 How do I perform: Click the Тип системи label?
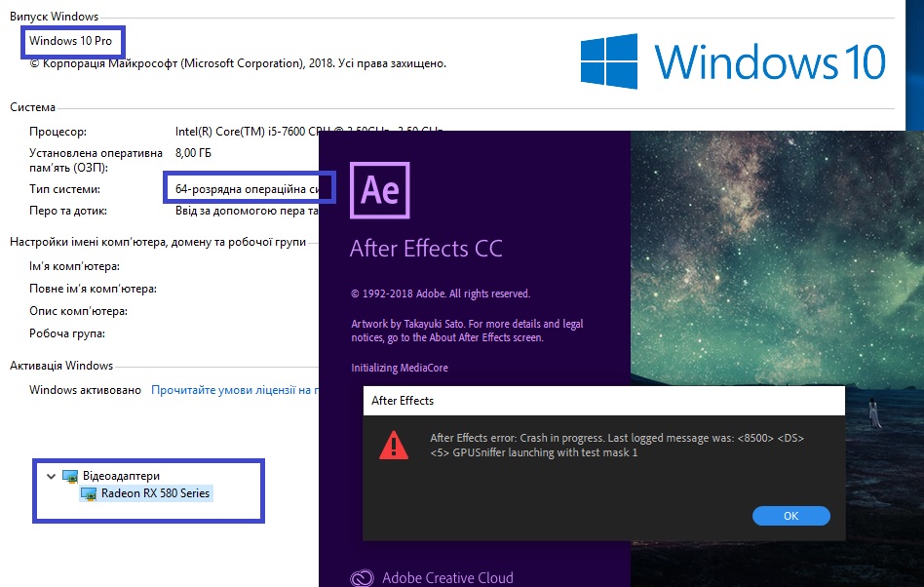pyautogui.click(x=65, y=189)
